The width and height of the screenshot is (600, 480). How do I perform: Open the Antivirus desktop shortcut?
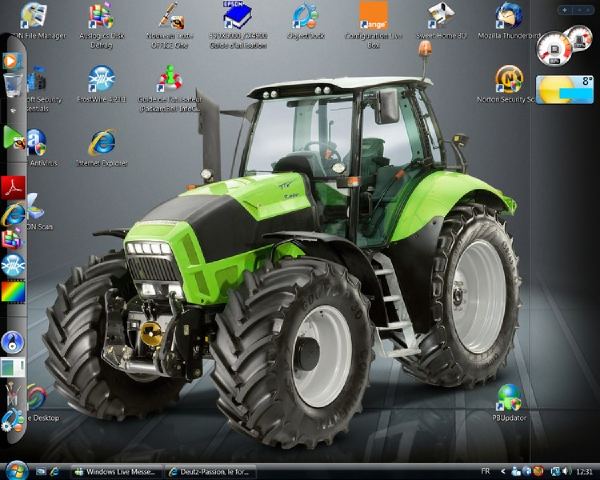pos(38,148)
